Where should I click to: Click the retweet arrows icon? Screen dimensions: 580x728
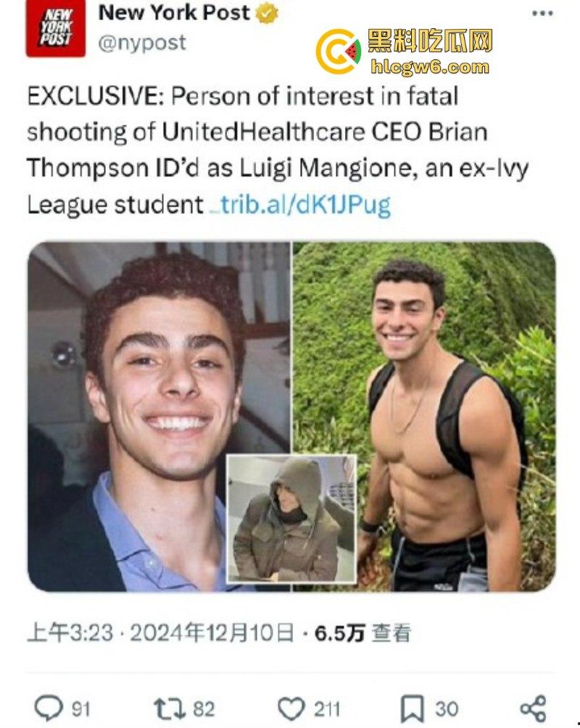(x=169, y=709)
